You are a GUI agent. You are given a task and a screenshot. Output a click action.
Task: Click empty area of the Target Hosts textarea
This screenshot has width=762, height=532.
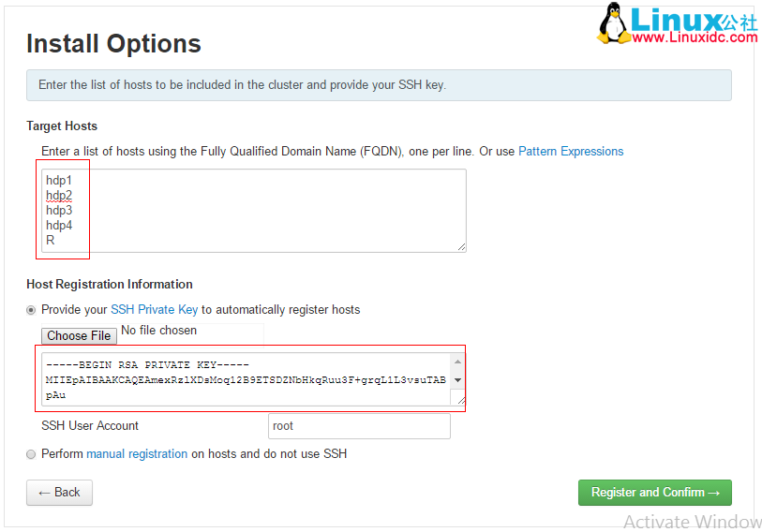click(281, 210)
